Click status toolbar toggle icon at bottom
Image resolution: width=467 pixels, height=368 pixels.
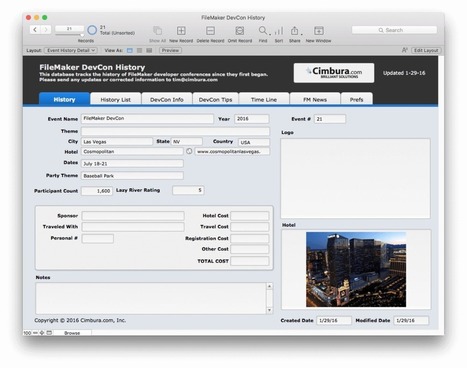(x=49, y=333)
